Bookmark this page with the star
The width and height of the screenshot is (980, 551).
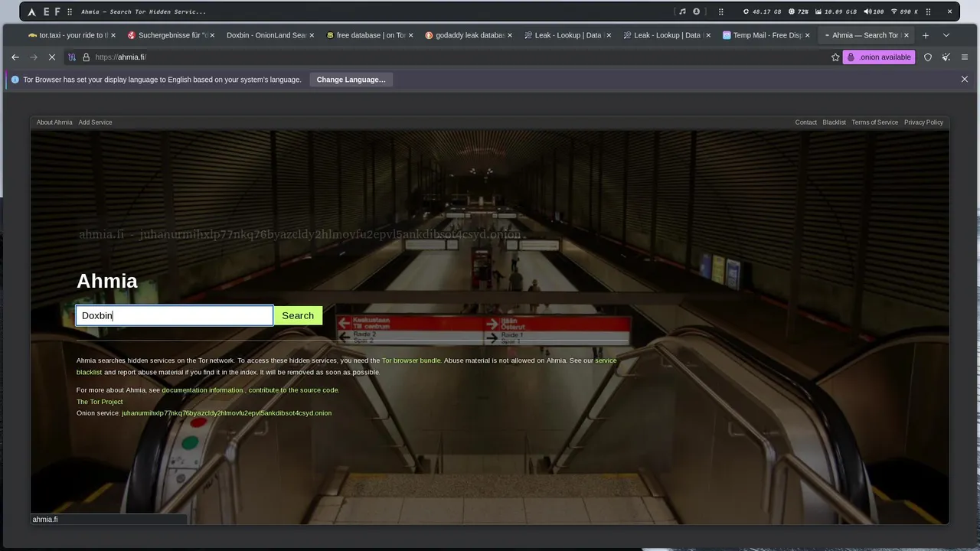click(x=835, y=57)
